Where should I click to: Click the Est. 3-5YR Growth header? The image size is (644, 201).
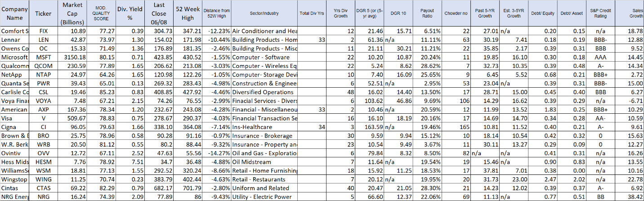pyautogui.click(x=513, y=13)
